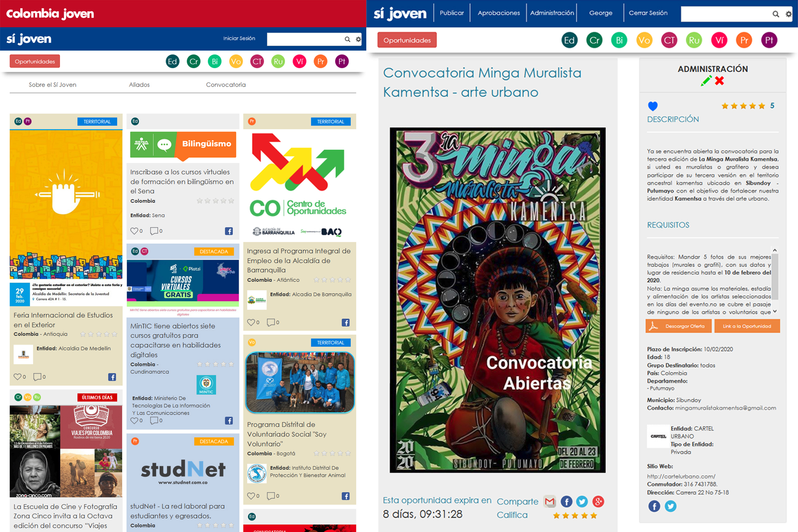Click the green pencil edit icon under Administración
The image size is (798, 532).
706,81
